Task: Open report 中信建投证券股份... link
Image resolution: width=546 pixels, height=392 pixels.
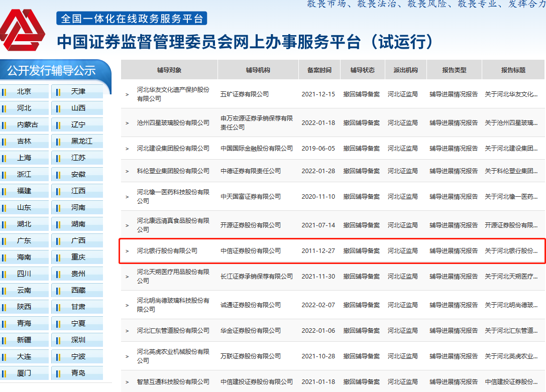Action: point(511,382)
